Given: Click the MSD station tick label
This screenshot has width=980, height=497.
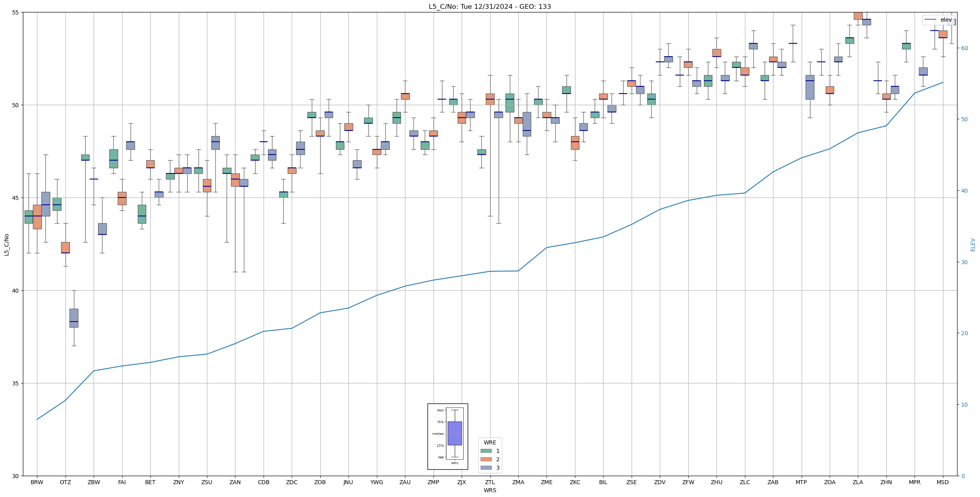Looking at the screenshot, I should coord(943,482).
